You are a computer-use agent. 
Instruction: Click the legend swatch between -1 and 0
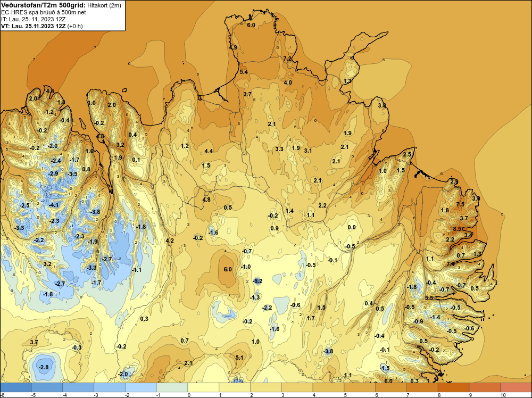click(172, 387)
